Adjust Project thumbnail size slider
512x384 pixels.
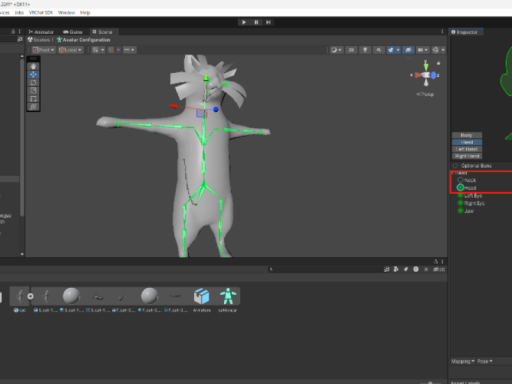[x=430, y=383]
